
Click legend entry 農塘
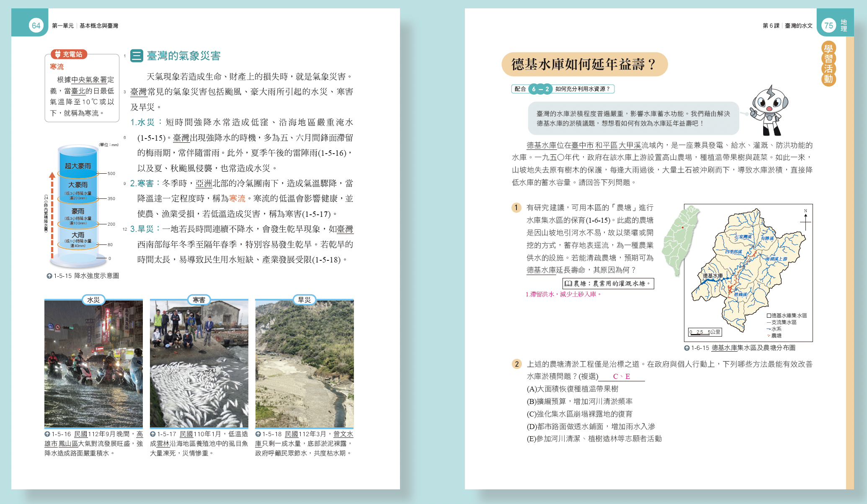click(x=774, y=336)
